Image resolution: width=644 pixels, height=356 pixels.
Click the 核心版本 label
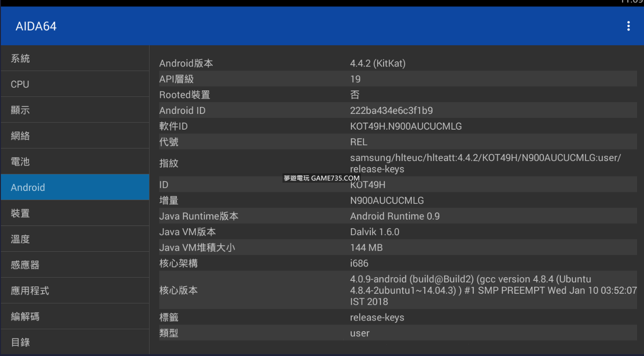tap(179, 290)
